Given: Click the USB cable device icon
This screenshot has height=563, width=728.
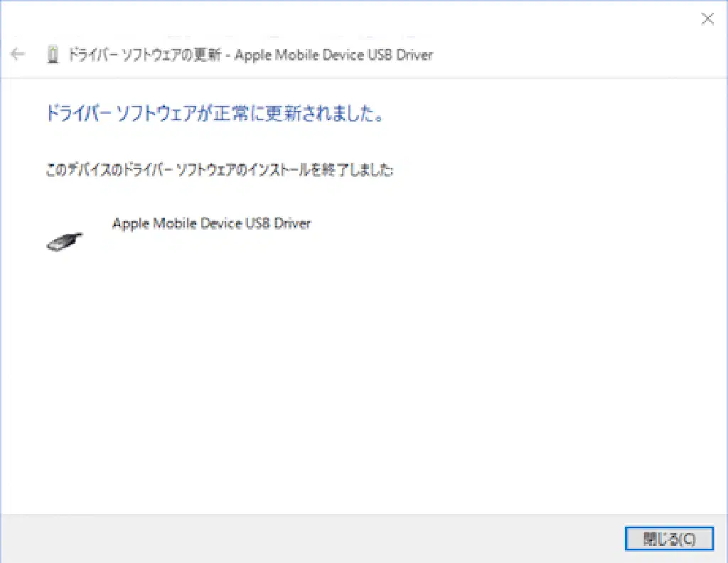Looking at the screenshot, I should point(64,242).
